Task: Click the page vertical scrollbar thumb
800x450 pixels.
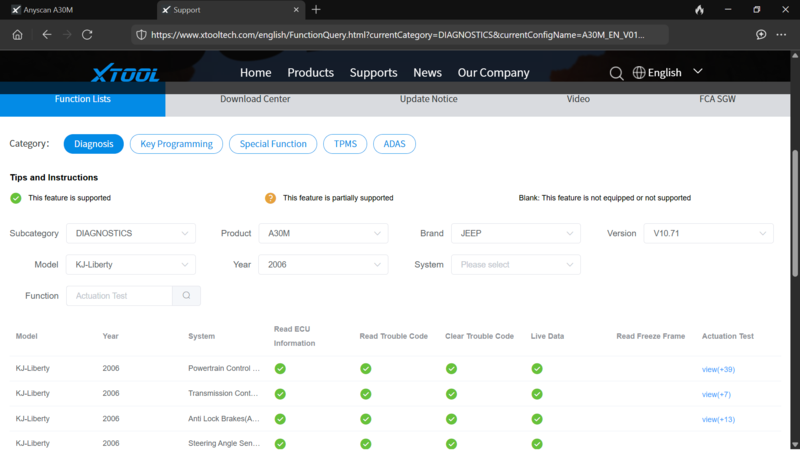Action: point(795,213)
